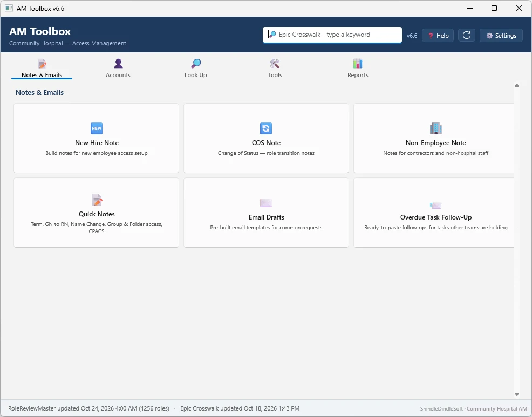Click the scrollbar up arrow
Image resolution: width=532 pixels, height=417 pixels.
(517, 85)
